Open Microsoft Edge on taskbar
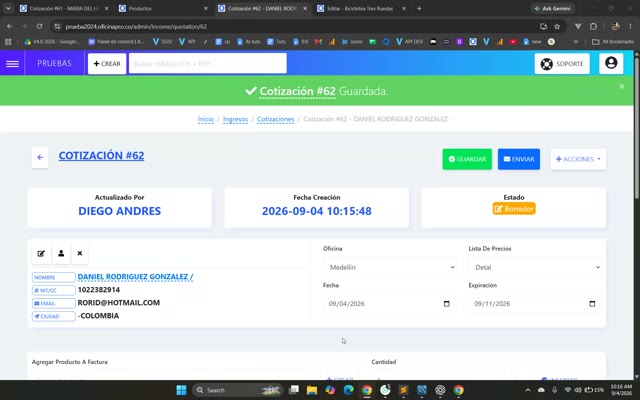Image resolution: width=640 pixels, height=400 pixels. [x=349, y=390]
